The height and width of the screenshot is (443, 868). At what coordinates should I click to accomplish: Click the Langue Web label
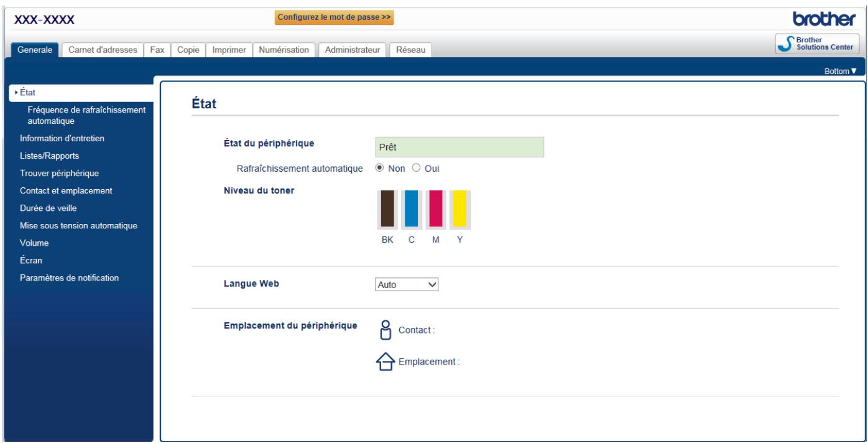click(251, 283)
